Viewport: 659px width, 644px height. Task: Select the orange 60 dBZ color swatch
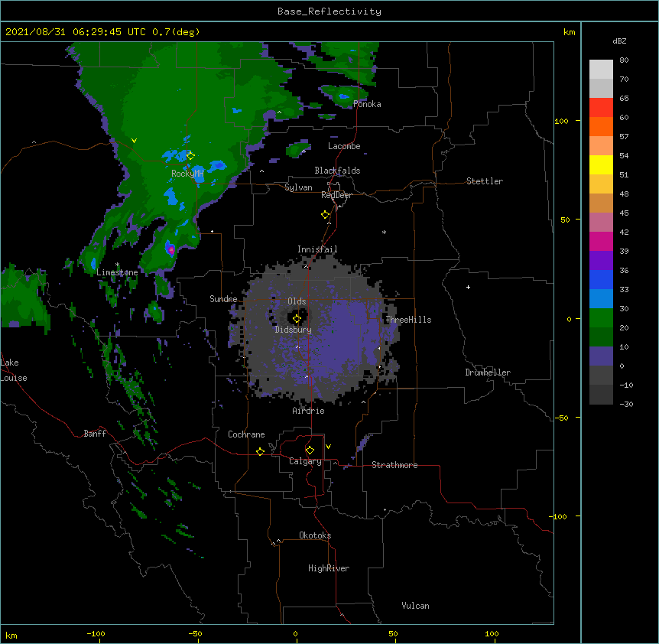pyautogui.click(x=601, y=126)
